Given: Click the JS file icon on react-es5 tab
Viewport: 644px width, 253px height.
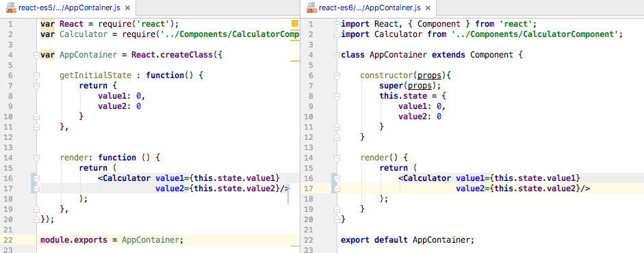Looking at the screenshot, I should (11, 8).
